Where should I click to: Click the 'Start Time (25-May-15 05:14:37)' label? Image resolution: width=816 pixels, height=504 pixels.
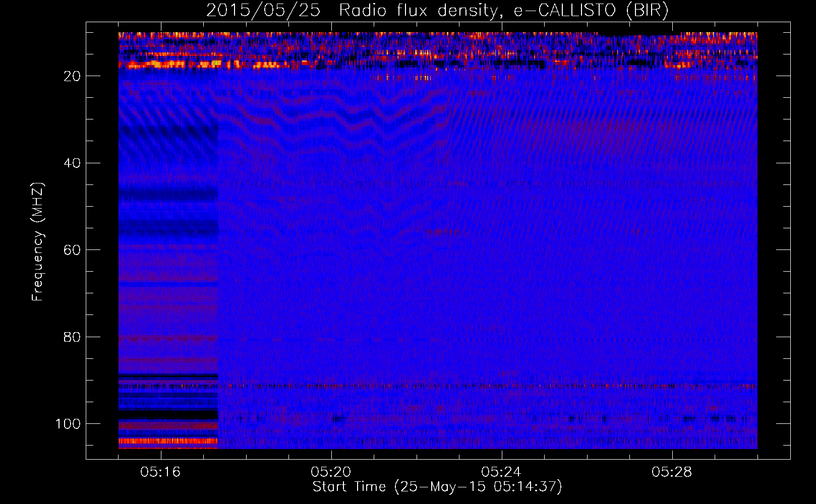(x=437, y=487)
